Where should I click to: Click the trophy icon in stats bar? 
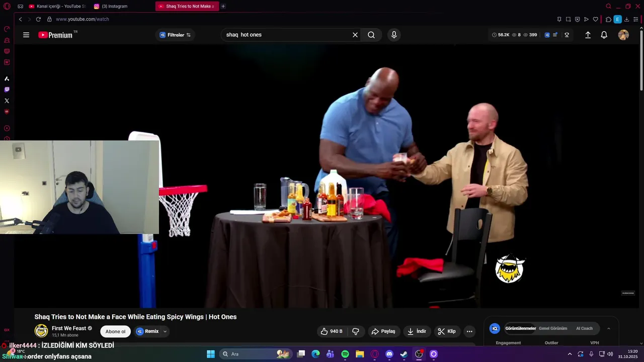click(567, 35)
